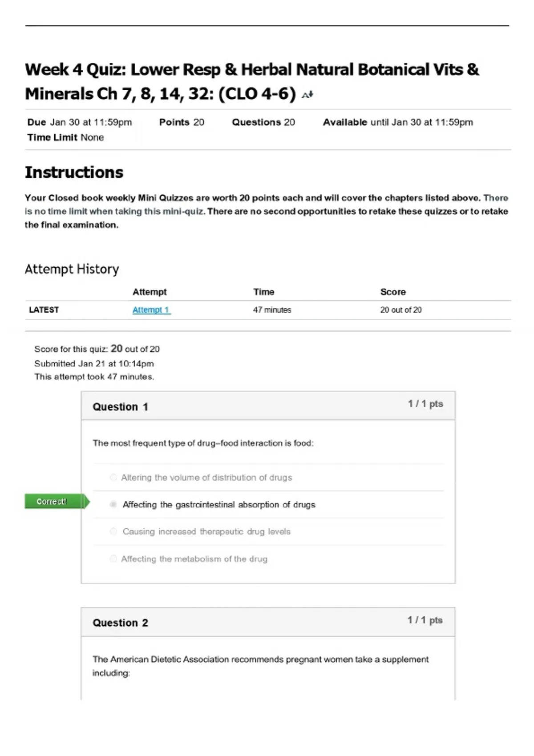Click the '47 minutes' time cell
This screenshot has width=534, height=756.
tap(272, 310)
